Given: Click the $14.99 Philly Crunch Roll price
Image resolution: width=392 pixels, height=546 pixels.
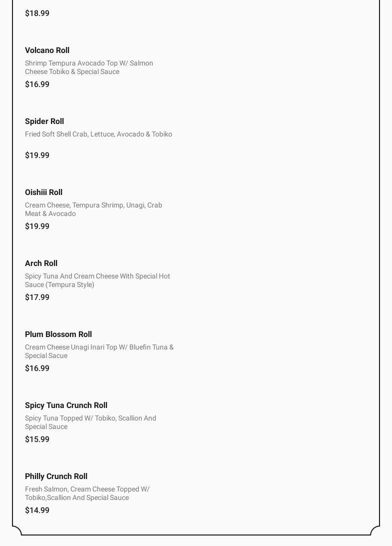Looking at the screenshot, I should pos(37,510).
